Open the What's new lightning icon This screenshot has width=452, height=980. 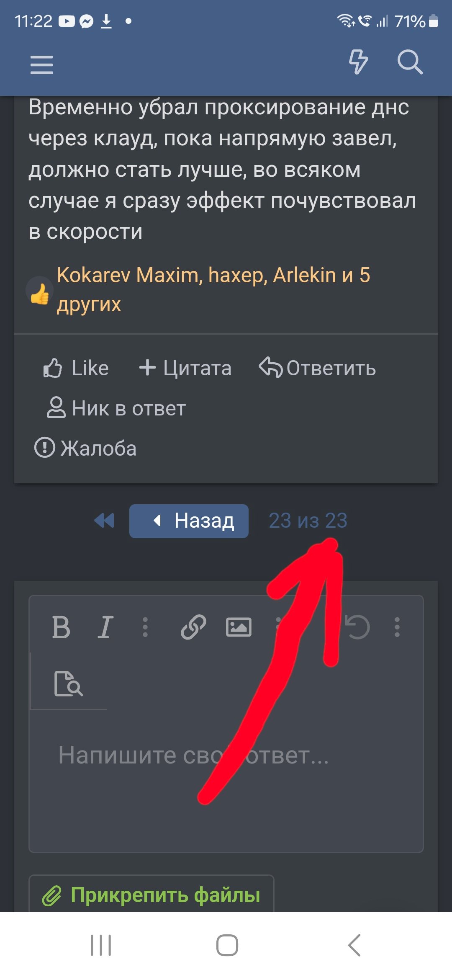point(358,62)
